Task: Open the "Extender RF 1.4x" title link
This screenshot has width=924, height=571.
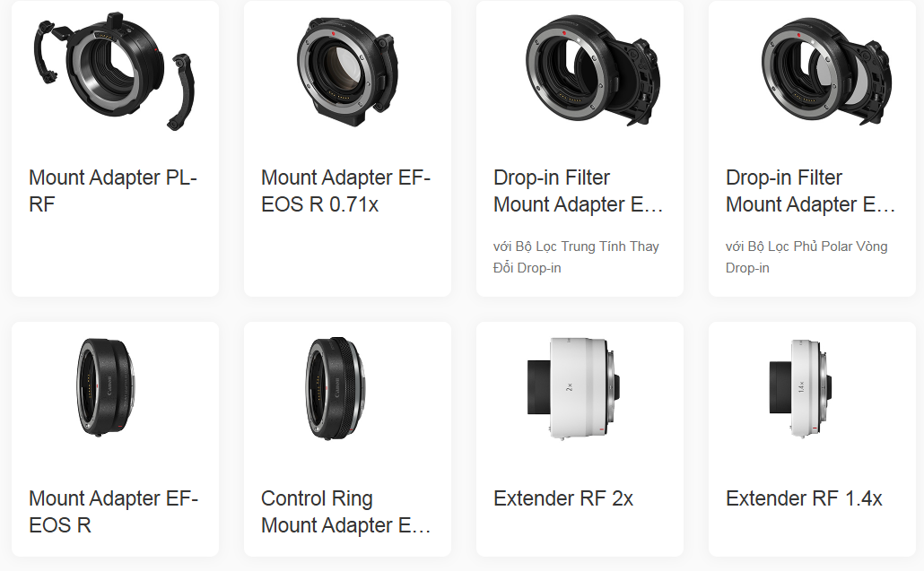Action: pyautogui.click(x=804, y=498)
